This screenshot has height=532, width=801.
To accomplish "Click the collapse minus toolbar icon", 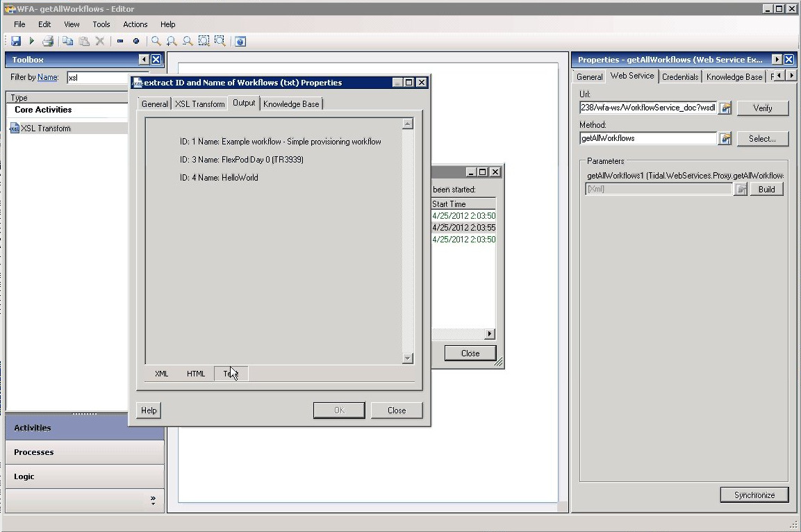I will tap(120, 42).
